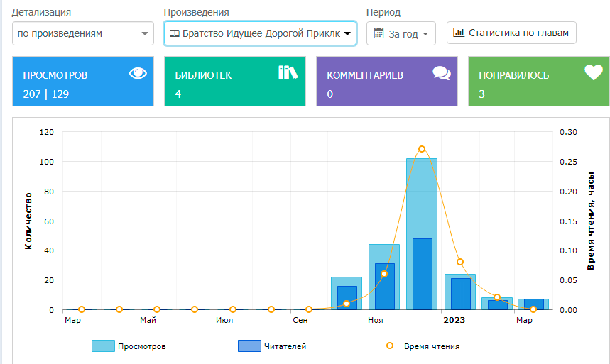Viewport: 610px width, 364px height.
Task: Click the peak reading-time point on line
Action: (x=422, y=149)
